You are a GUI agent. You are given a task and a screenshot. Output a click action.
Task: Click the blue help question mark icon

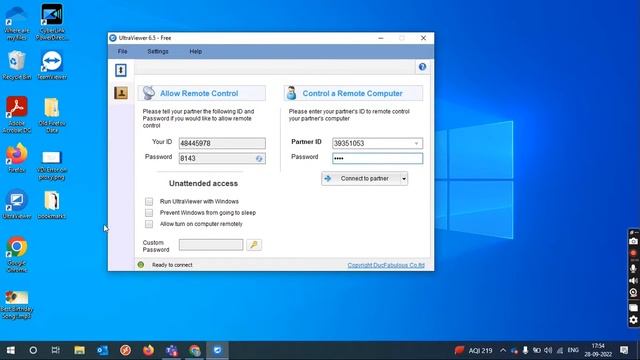(422, 67)
